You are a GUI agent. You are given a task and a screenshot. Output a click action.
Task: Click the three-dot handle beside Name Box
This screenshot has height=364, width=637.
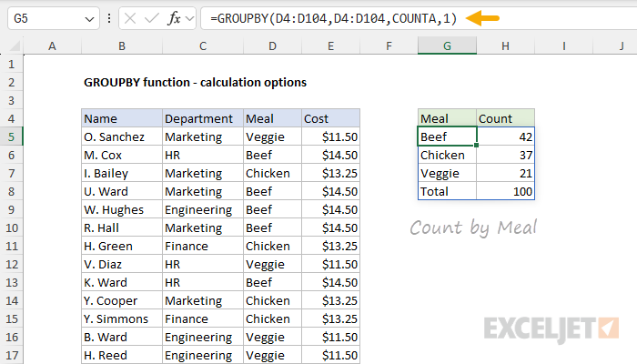click(x=109, y=18)
